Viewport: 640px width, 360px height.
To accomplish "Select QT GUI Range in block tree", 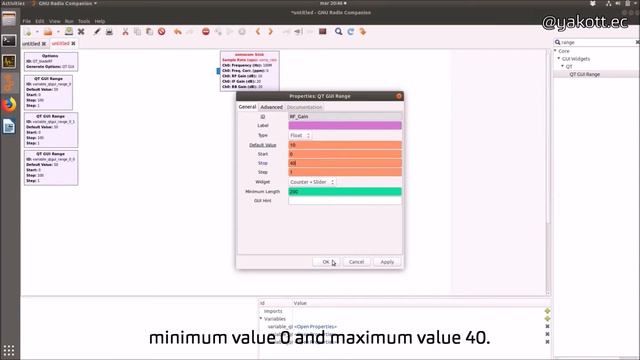I will [584, 74].
